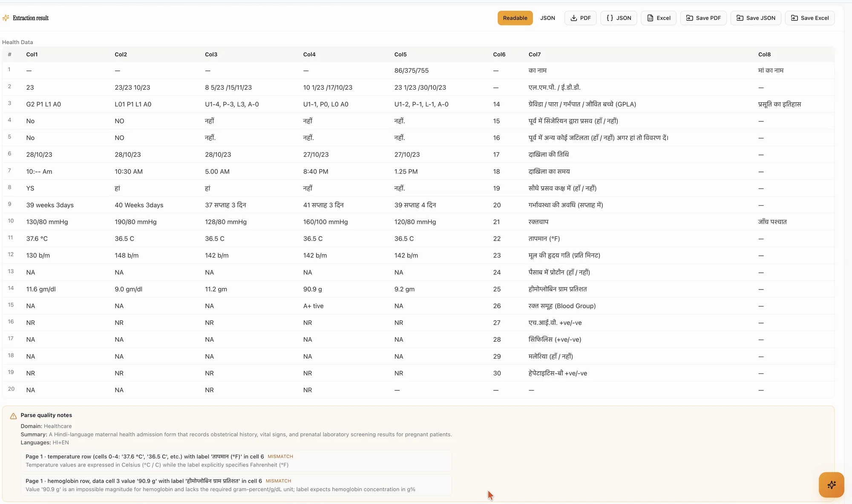Switch to the Readable view tab
Viewport: 852px width, 504px height.
pos(515,18)
